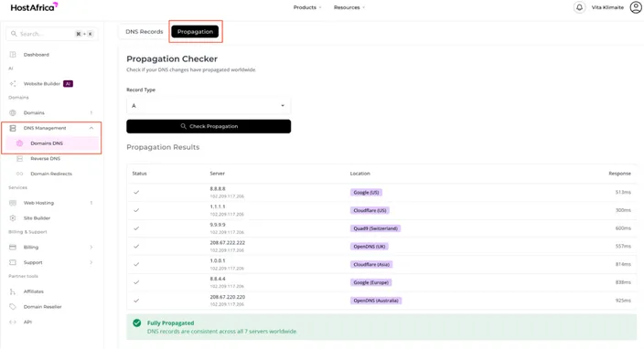The height and width of the screenshot is (349, 644).
Task: Click the status checkmark for 8.8.4.4
Action: 136,282
